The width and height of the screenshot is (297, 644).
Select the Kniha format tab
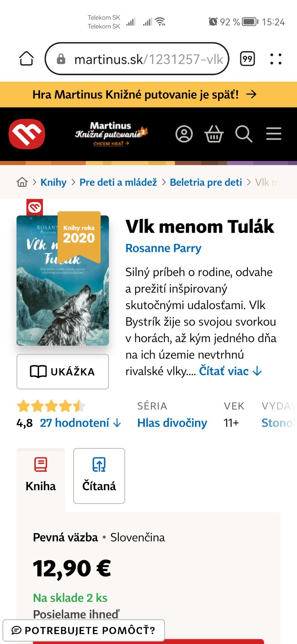(x=41, y=476)
